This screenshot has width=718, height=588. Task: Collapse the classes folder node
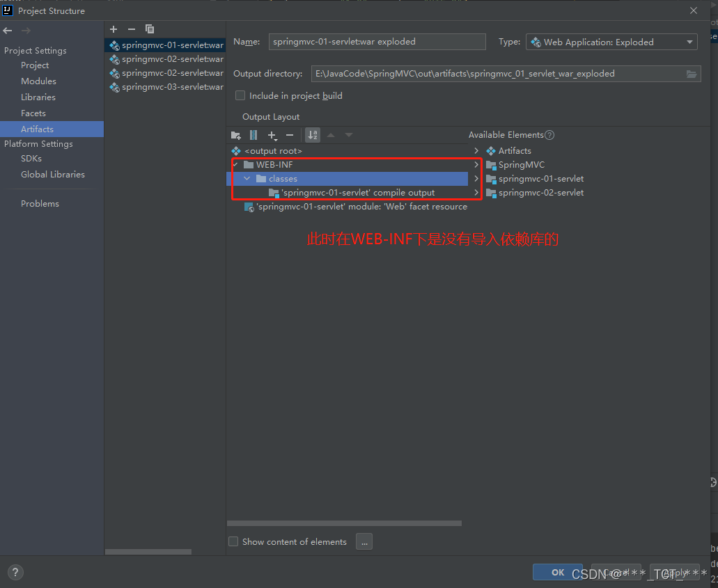click(247, 178)
